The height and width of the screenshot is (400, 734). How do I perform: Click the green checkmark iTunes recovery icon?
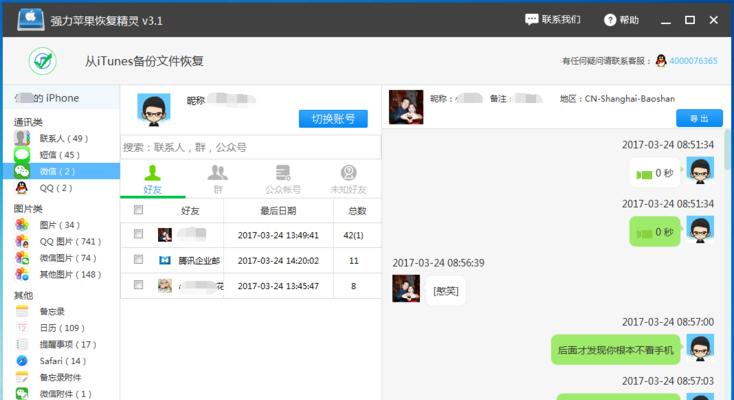click(x=43, y=61)
